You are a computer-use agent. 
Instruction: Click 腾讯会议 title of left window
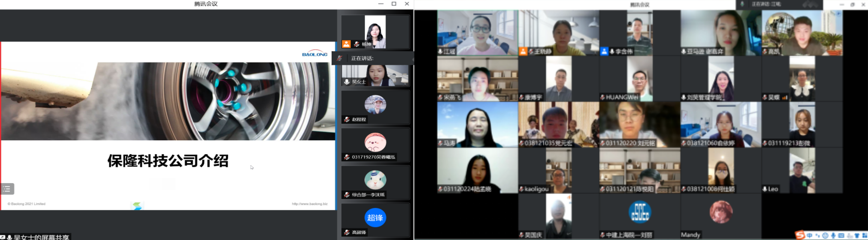pyautogui.click(x=206, y=4)
